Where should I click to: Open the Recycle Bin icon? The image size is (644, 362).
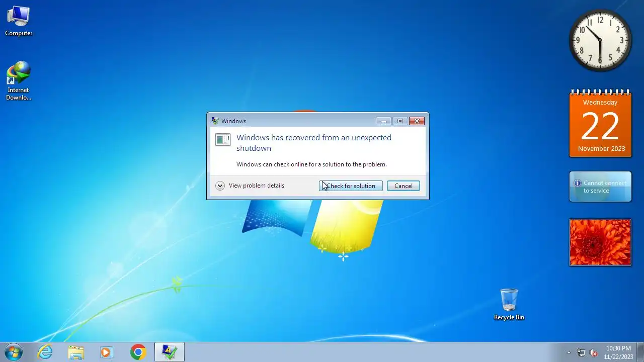(x=509, y=304)
